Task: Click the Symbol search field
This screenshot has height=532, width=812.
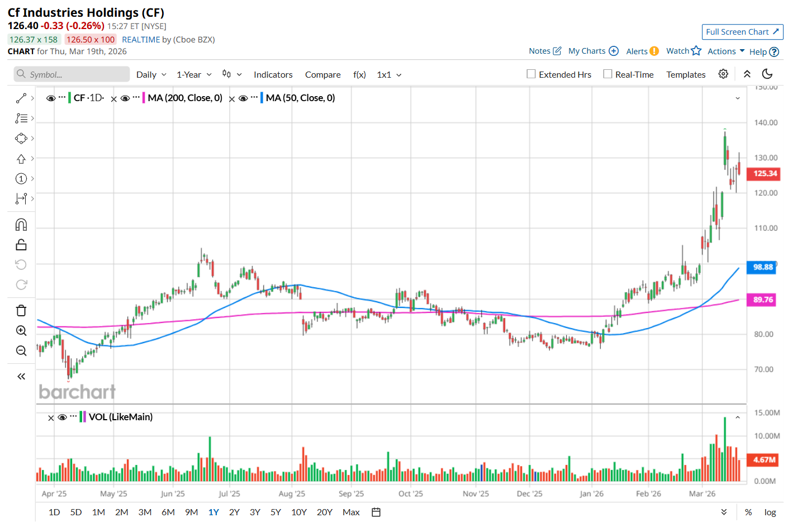Action: (x=73, y=74)
